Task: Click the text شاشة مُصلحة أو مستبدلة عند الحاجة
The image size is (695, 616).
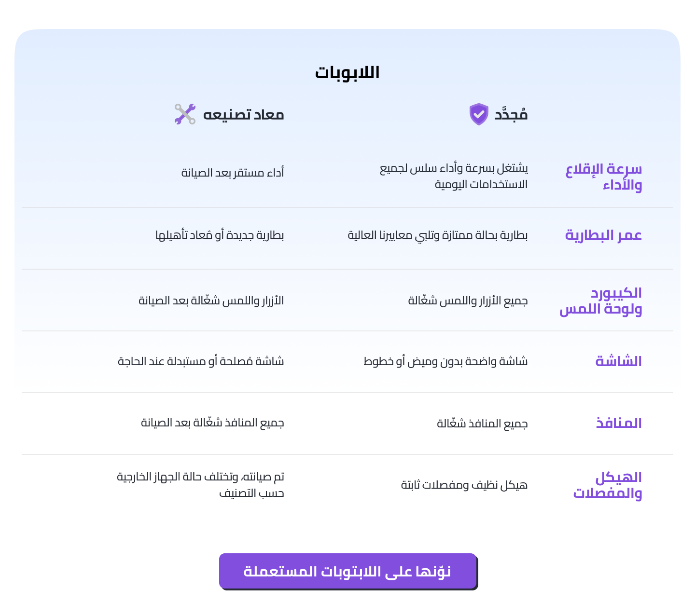Action: click(201, 361)
